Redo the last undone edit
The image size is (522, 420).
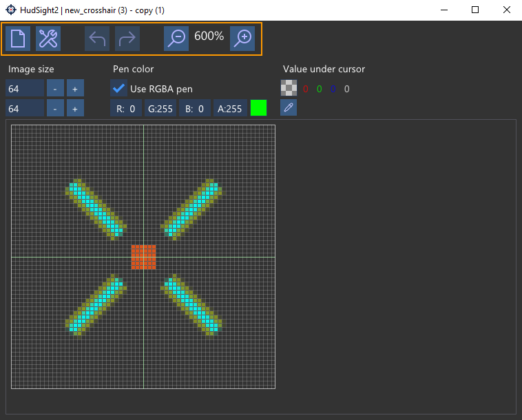coord(127,39)
